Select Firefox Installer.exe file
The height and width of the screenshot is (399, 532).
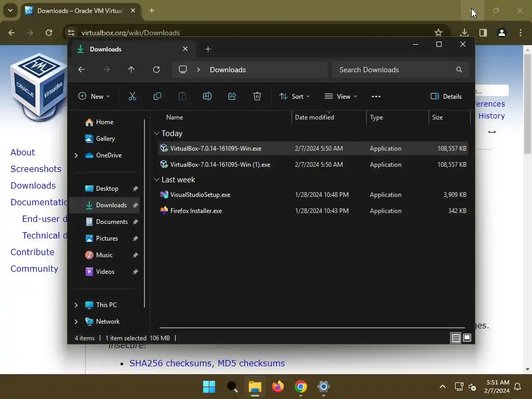[313, 211]
